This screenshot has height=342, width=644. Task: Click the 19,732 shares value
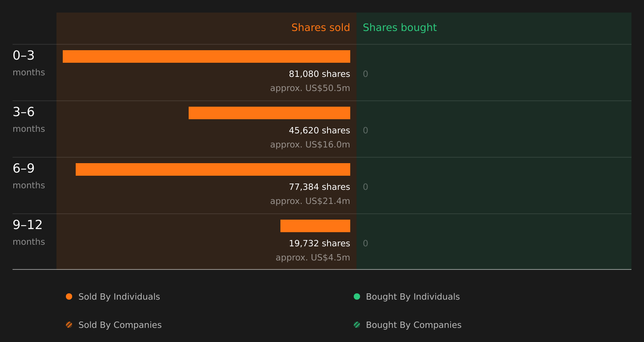pyautogui.click(x=319, y=244)
